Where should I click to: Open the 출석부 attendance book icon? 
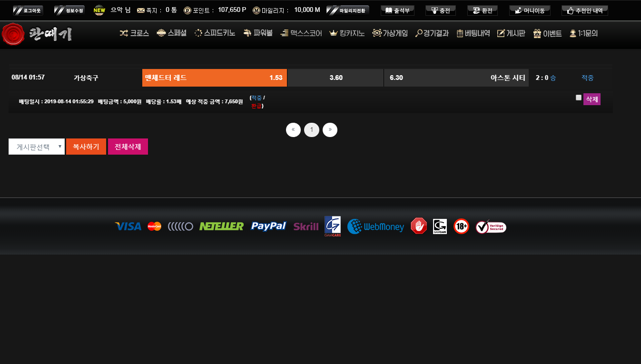click(x=388, y=10)
